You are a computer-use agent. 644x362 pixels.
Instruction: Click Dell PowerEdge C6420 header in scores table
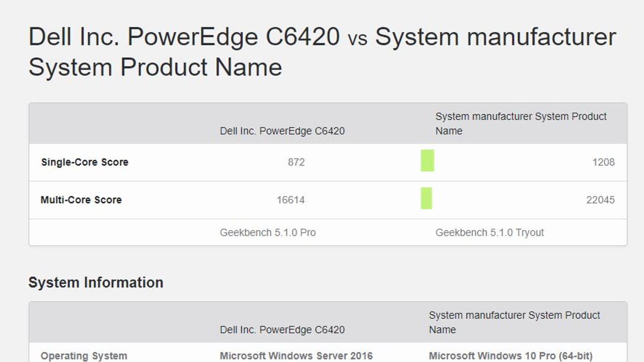click(282, 131)
